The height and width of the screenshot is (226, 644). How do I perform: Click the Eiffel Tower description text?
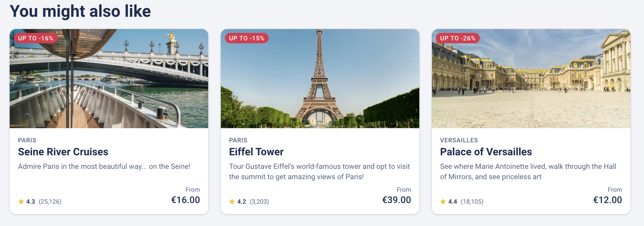(x=319, y=171)
